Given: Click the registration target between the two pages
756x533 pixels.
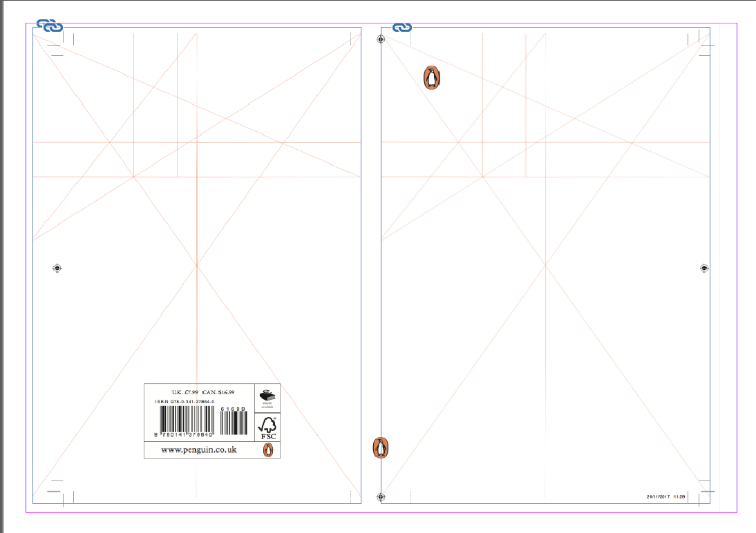Looking at the screenshot, I should click(380, 39).
